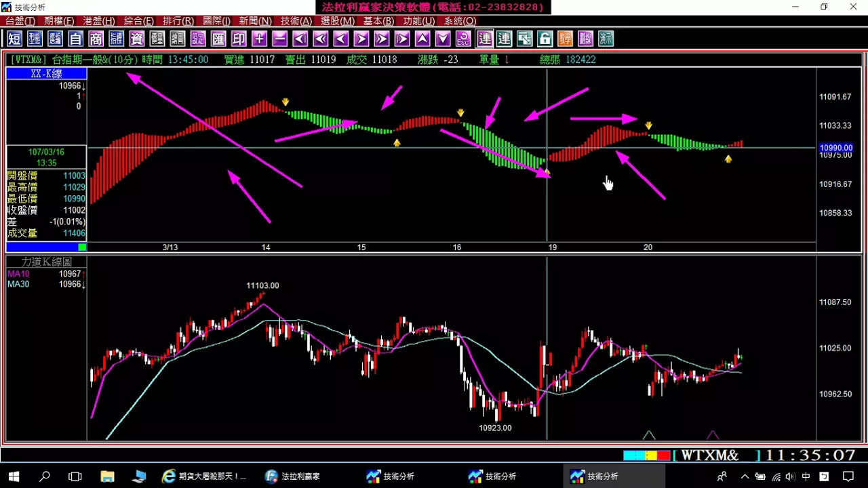Click the down arrow toolbar icon
The width and height of the screenshot is (868, 488).
[x=443, y=39]
